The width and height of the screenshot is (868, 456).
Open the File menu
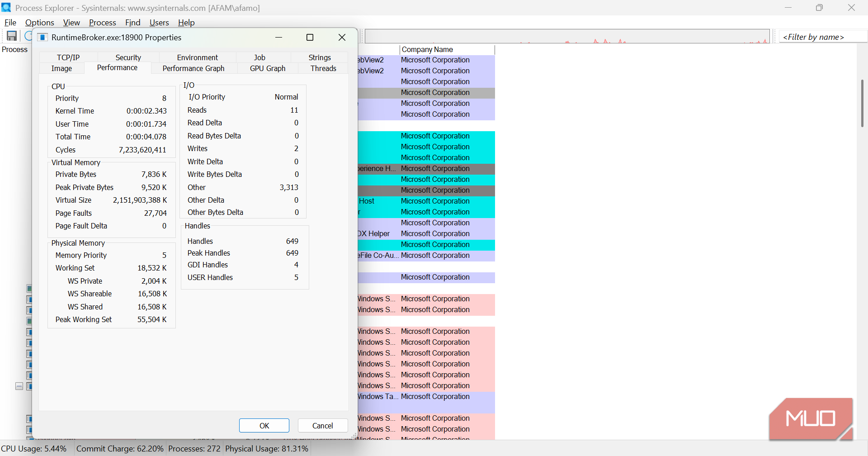(10, 23)
